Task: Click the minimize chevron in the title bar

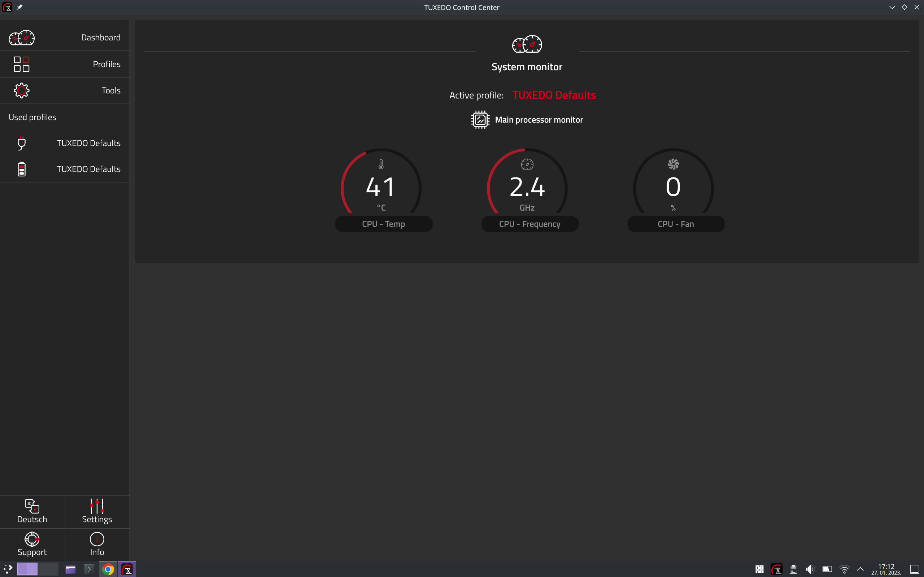Action: pos(891,7)
